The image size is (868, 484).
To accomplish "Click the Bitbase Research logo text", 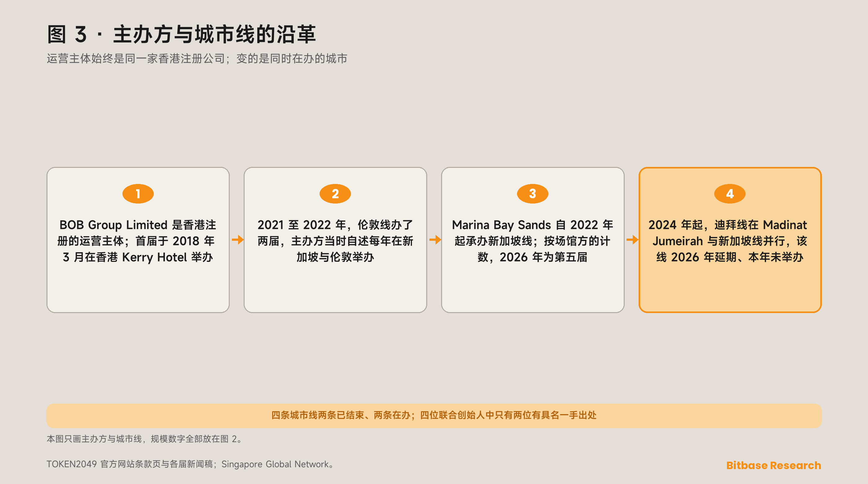I will (774, 465).
